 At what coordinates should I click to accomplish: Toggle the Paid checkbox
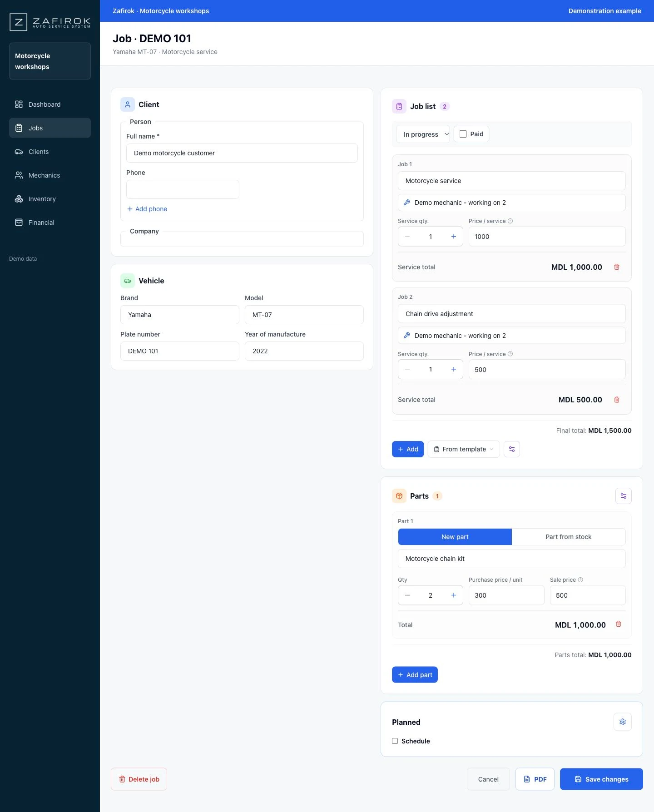(x=463, y=134)
